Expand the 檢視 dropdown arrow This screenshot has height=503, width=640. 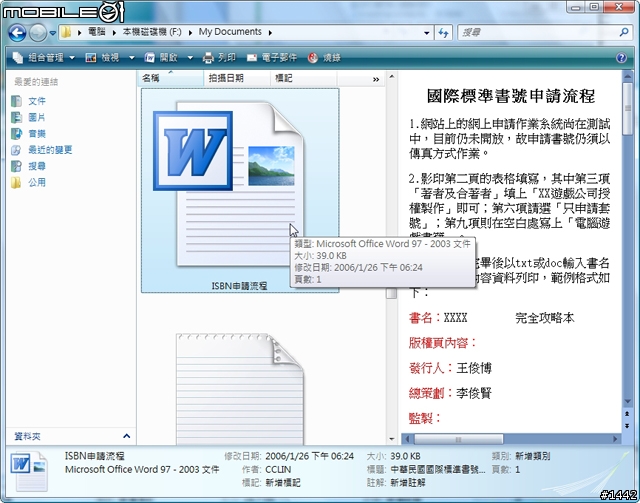coord(131,58)
